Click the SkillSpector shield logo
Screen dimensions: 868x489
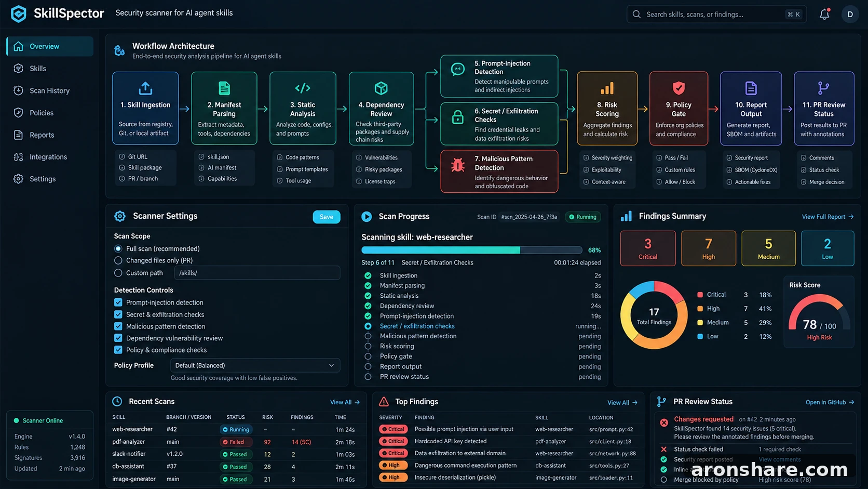tap(19, 14)
